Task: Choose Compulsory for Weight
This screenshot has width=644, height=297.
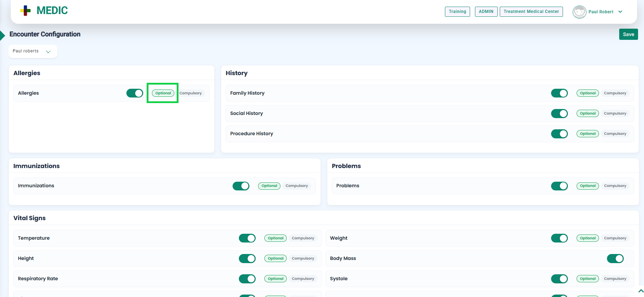Action: 615,238
